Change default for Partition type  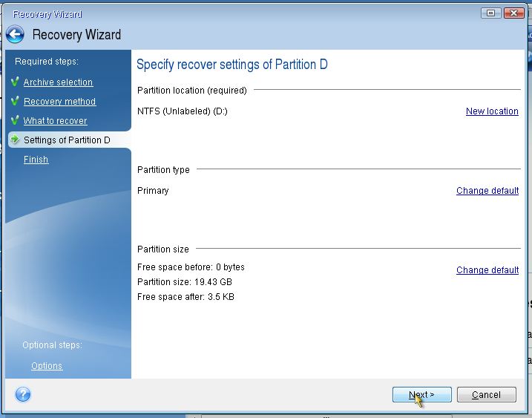[x=487, y=191]
